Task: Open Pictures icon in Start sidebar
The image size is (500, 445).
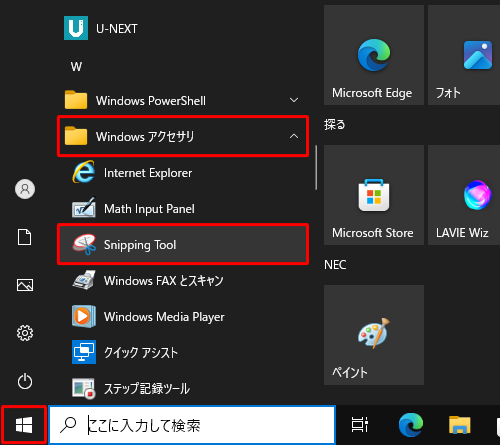Action: click(x=25, y=285)
